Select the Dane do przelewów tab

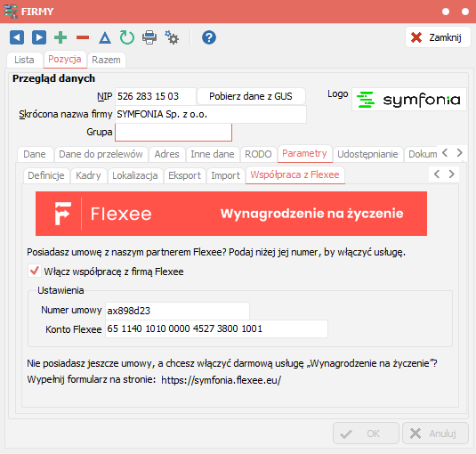(101, 154)
